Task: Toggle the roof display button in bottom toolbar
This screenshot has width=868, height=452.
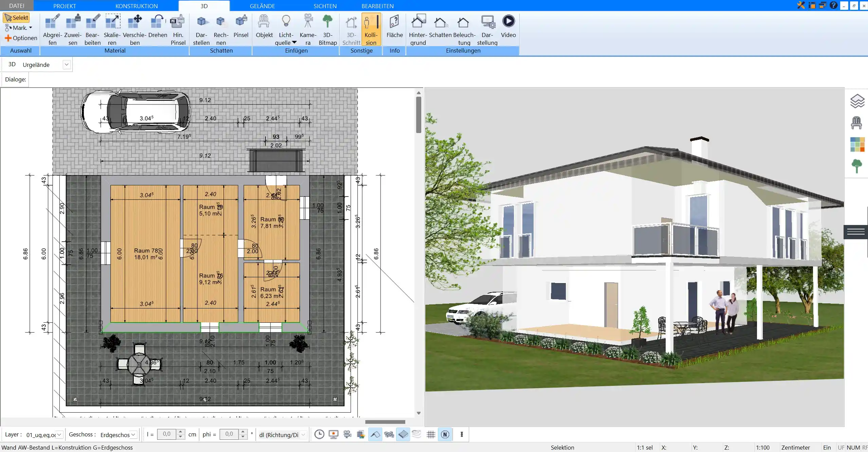Action: click(x=375, y=434)
